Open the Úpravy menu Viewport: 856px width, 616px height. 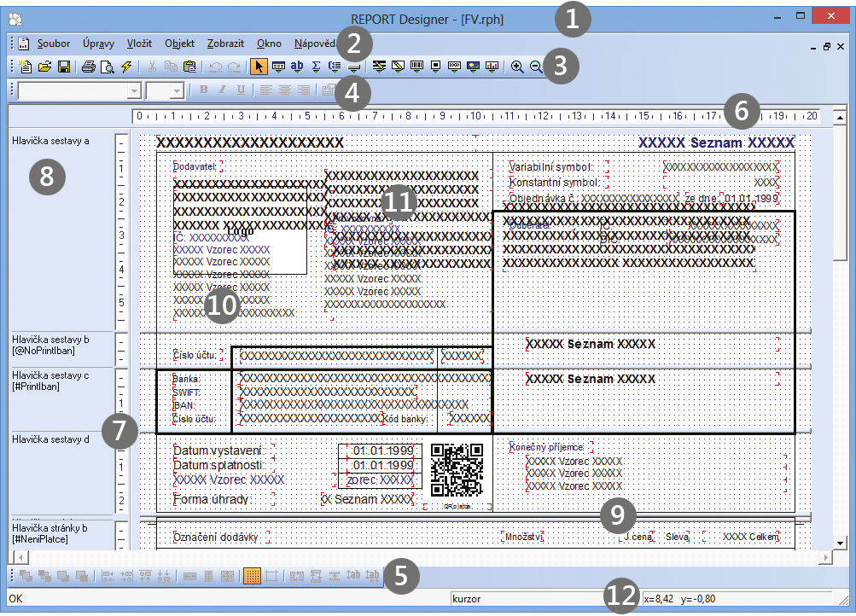[x=99, y=44]
